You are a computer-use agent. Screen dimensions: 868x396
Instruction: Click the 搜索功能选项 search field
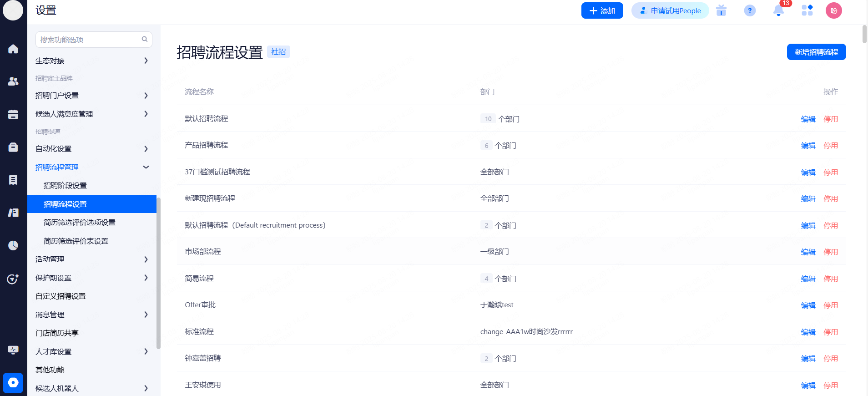point(89,40)
